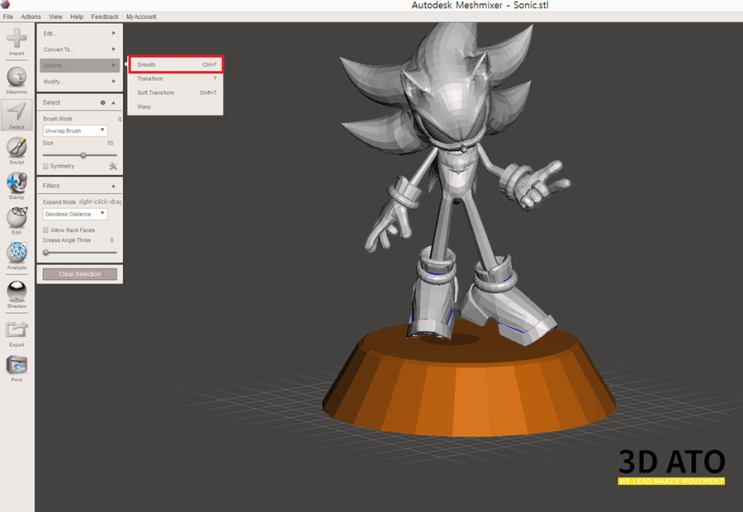The height and width of the screenshot is (512, 743).
Task: Click the symmetry plane tool icon
Action: (113, 166)
